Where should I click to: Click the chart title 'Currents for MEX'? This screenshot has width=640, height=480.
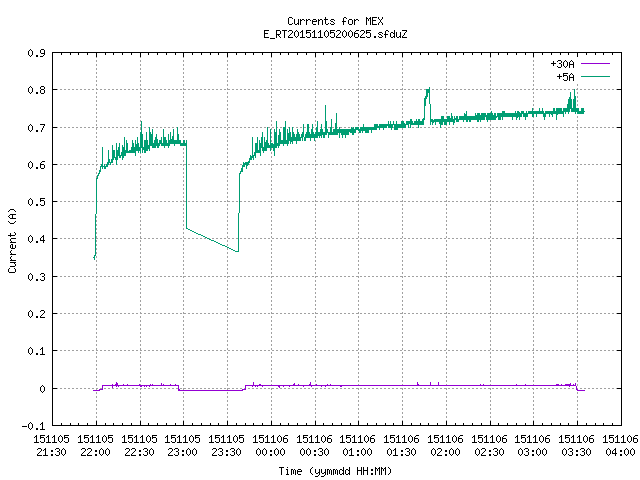(335, 21)
